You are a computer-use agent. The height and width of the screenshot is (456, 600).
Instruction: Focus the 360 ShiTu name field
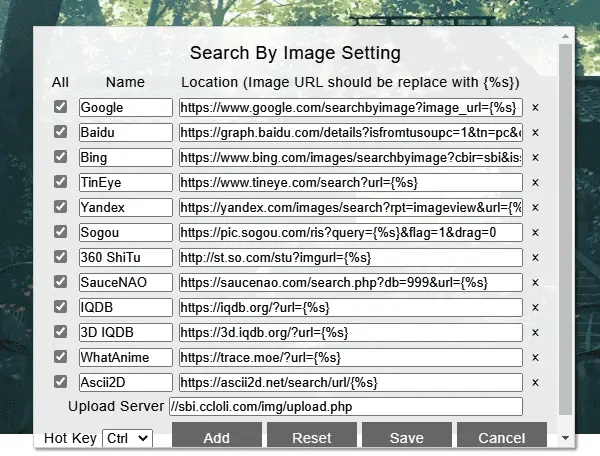pos(126,257)
